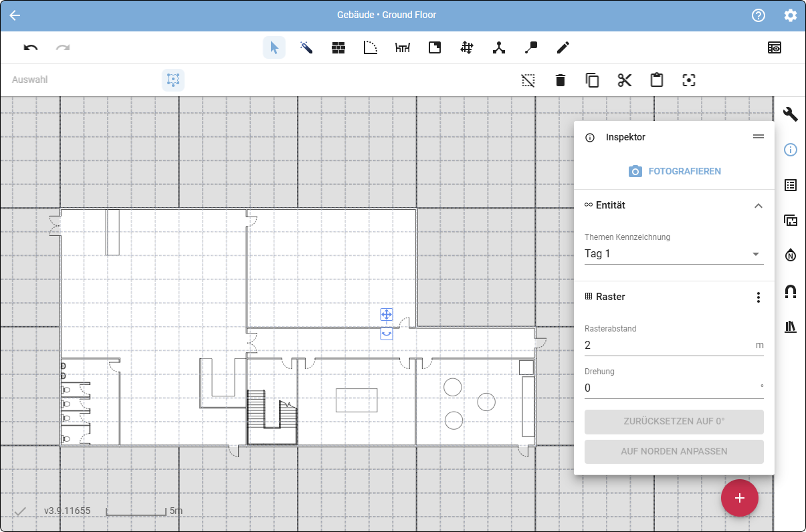Toggle the Inspektor info sidebar icon
The image size is (806, 532).
[x=791, y=150]
